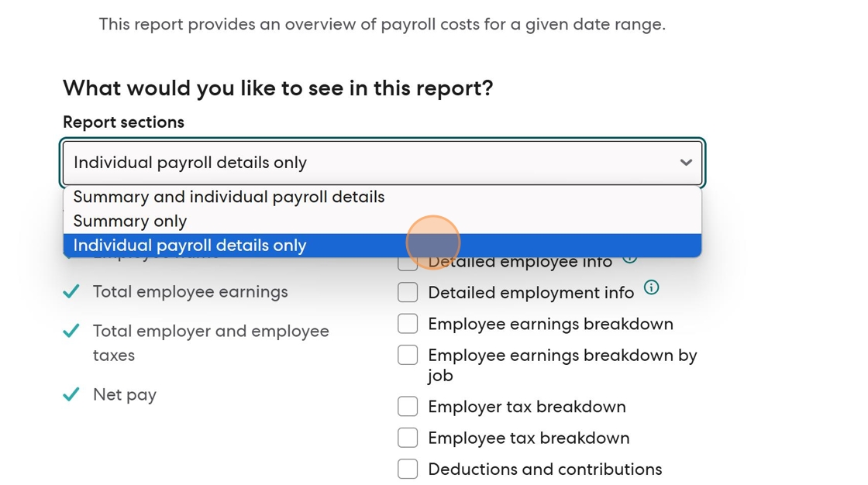The height and width of the screenshot is (485, 868).
Task: Click the info icon beside Detailed employee info
Action: coord(630,259)
